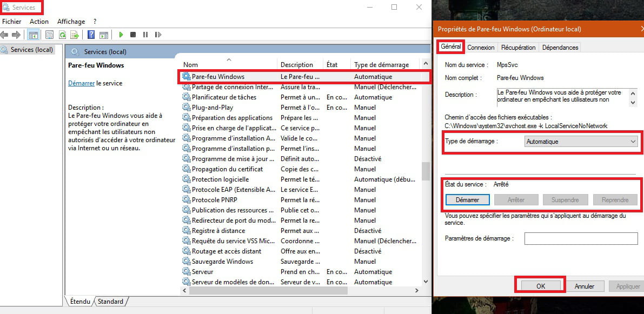This screenshot has width=644, height=314.
Task: Click the gear icon beside Planificateur de tâches
Action: (x=187, y=97)
